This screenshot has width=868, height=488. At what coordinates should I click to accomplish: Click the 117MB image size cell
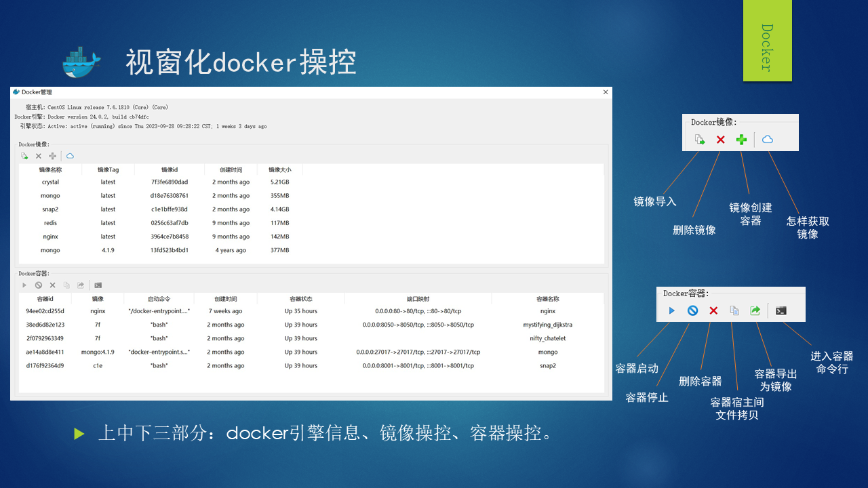click(x=280, y=223)
